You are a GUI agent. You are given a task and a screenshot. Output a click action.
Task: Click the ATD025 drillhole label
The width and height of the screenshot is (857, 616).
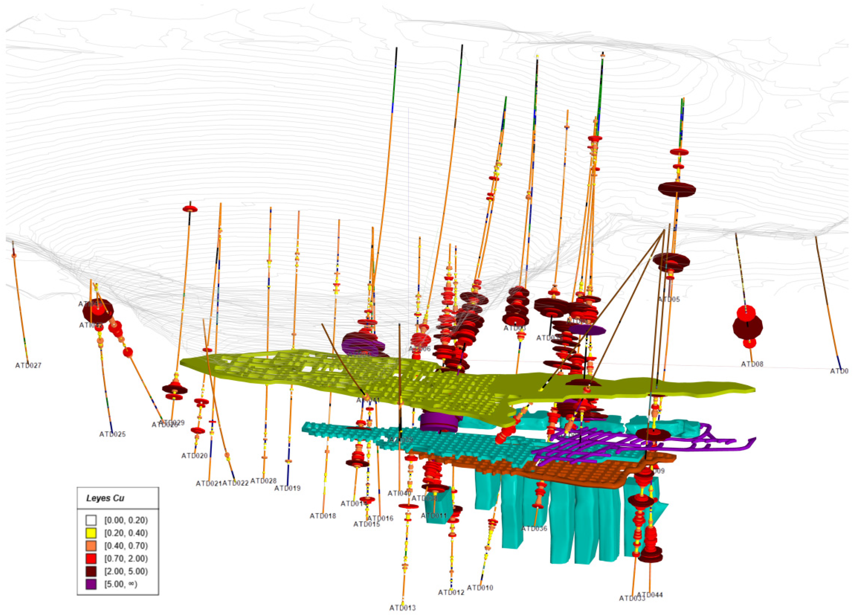pyautogui.click(x=112, y=434)
